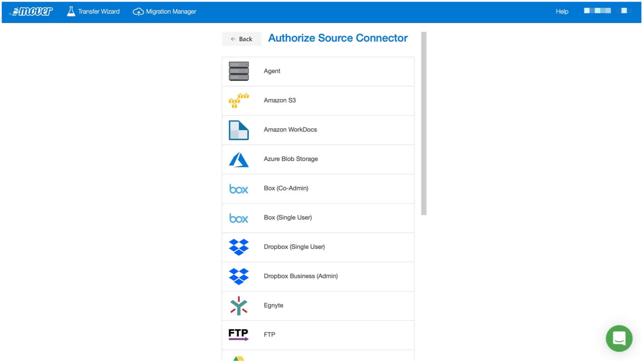Choose the Azure Blob Storage label
Screen dimensions: 644x363
point(291,159)
